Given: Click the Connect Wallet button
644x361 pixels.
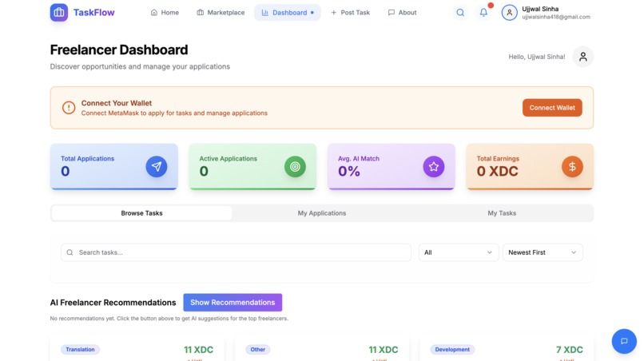Looking at the screenshot, I should click(x=552, y=108).
